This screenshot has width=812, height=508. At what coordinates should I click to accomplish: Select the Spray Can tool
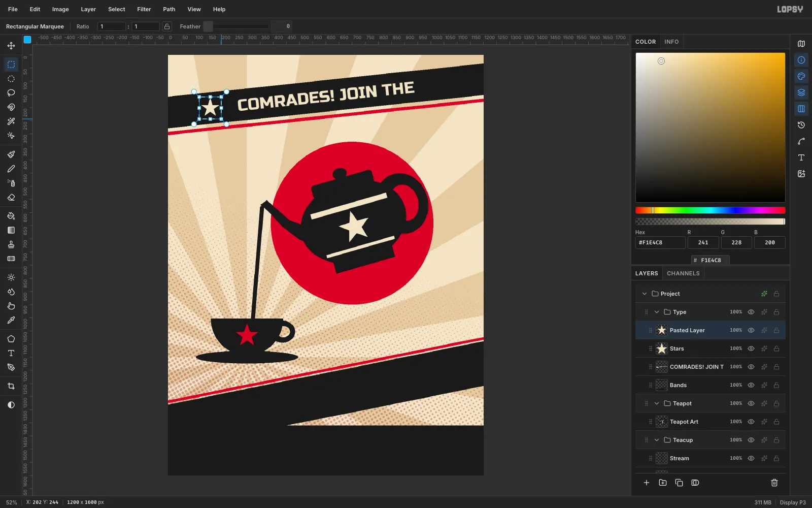pos(11,183)
